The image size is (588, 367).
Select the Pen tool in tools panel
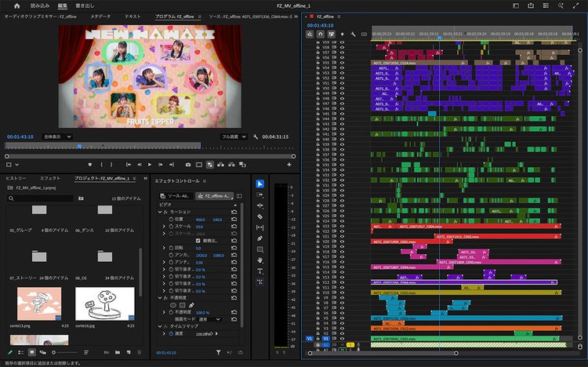click(260, 238)
